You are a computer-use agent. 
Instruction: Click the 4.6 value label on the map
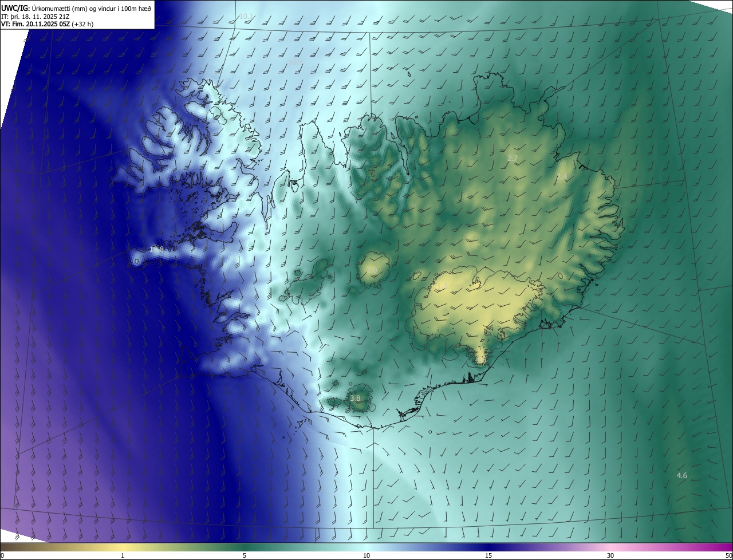coord(681,476)
